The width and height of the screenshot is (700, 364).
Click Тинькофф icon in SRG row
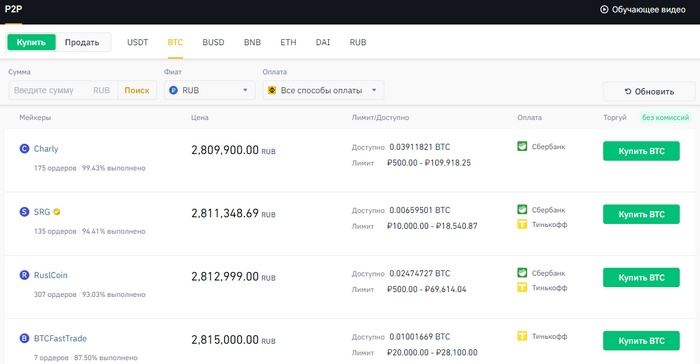pyautogui.click(x=522, y=224)
